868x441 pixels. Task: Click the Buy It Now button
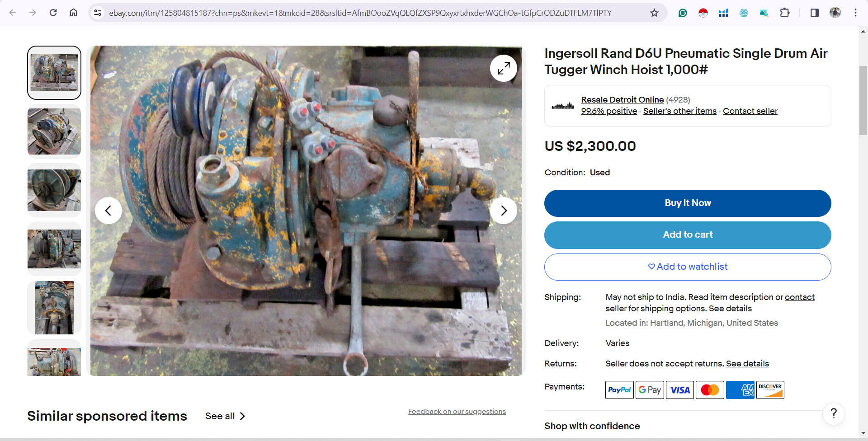point(688,203)
